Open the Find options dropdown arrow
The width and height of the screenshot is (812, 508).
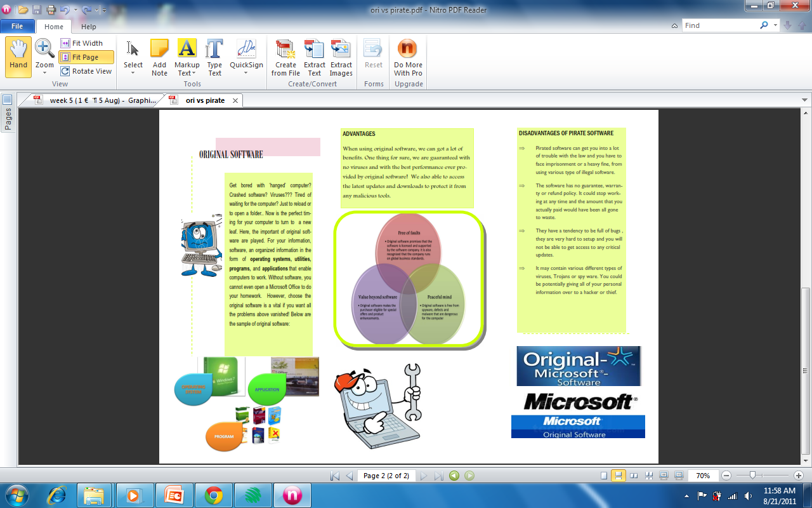pyautogui.click(x=775, y=25)
